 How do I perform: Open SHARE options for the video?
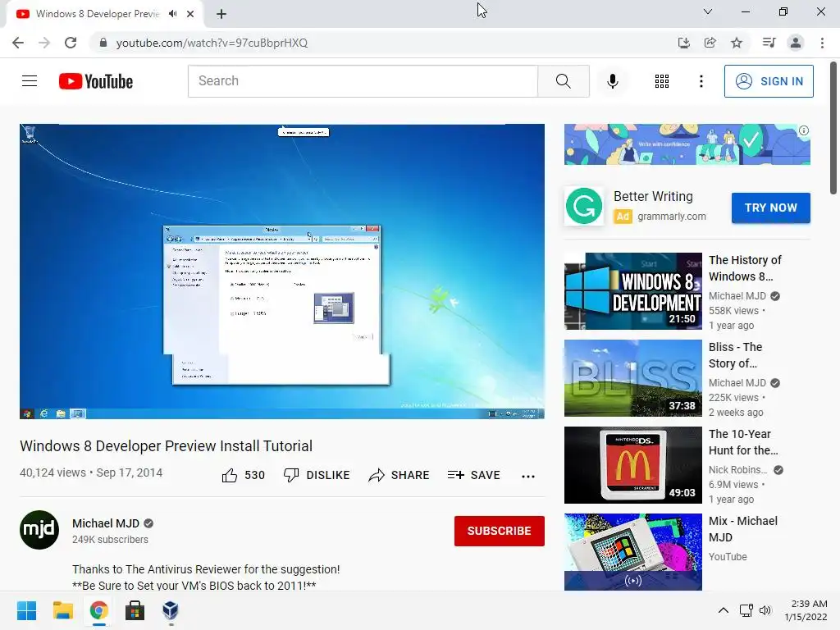[399, 475]
